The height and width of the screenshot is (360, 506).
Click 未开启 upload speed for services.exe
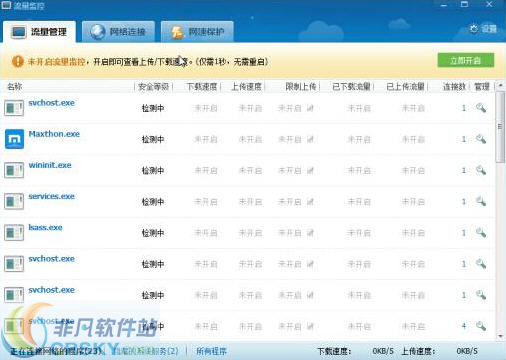[x=250, y=202]
